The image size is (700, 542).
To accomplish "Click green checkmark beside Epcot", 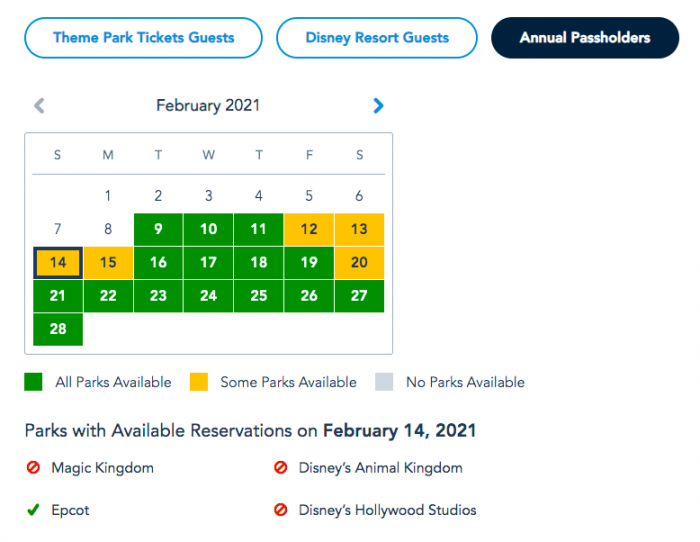I will pos(33,510).
